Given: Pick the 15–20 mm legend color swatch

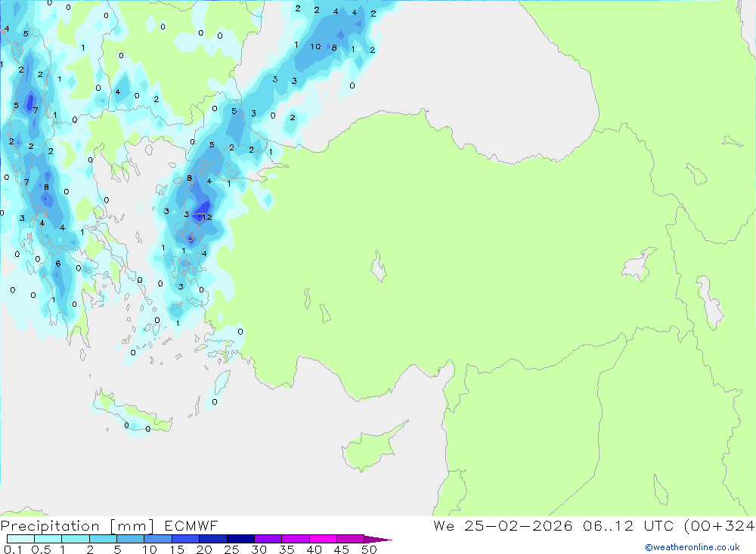Looking at the screenshot, I should (185, 539).
